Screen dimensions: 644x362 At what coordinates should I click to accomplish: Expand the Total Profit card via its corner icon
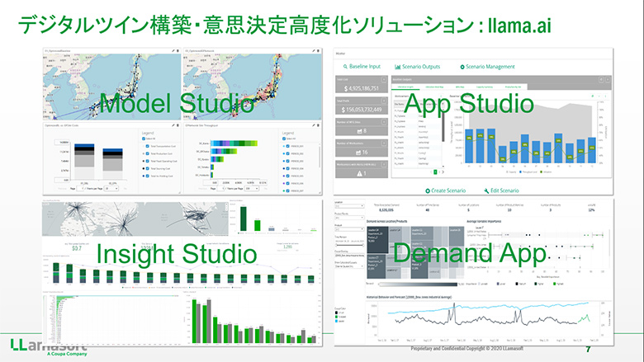coord(384,101)
